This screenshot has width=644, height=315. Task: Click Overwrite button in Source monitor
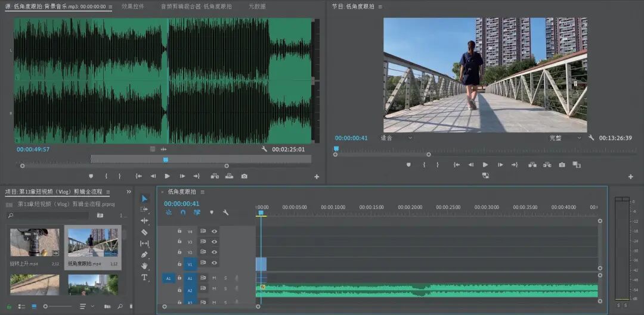[229, 176]
